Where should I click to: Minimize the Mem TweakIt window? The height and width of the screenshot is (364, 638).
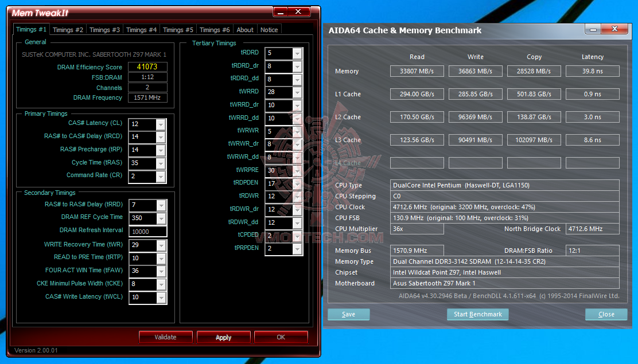point(281,12)
